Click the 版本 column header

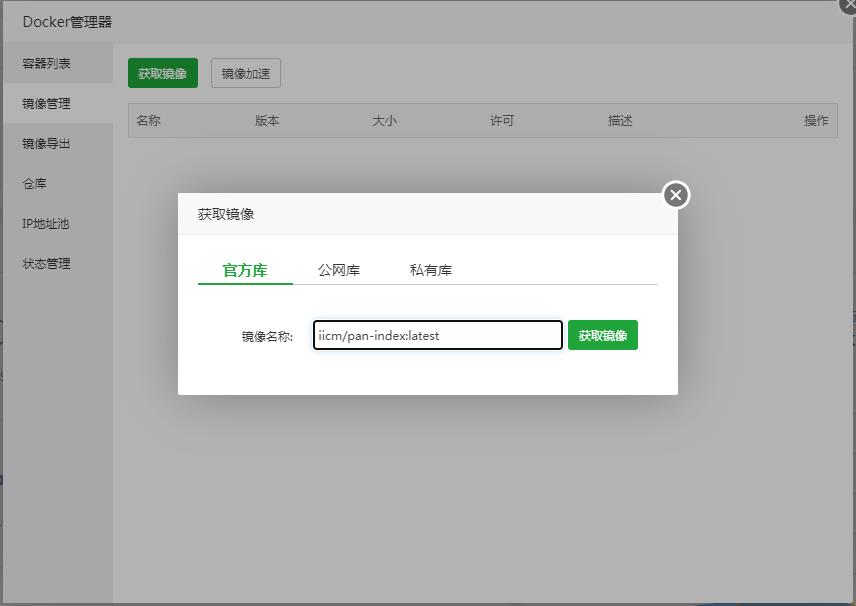click(267, 121)
